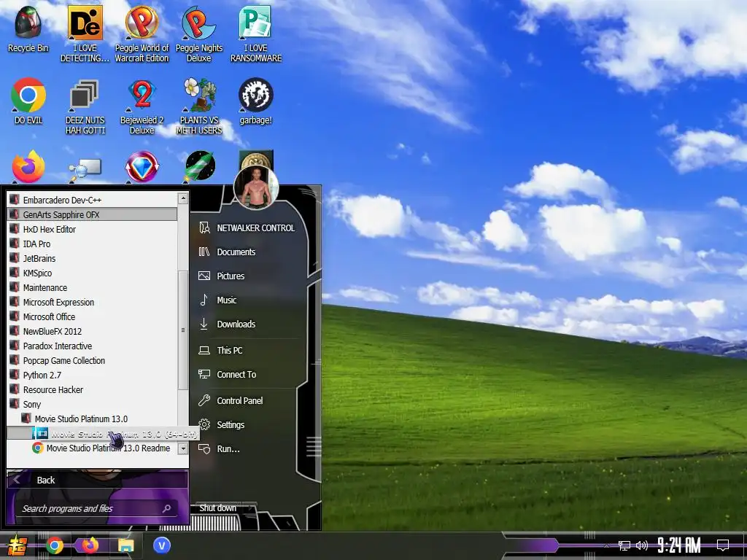Image resolution: width=747 pixels, height=560 pixels.
Task: Expand the NewBlueFX 2012 folder
Action: (93, 332)
